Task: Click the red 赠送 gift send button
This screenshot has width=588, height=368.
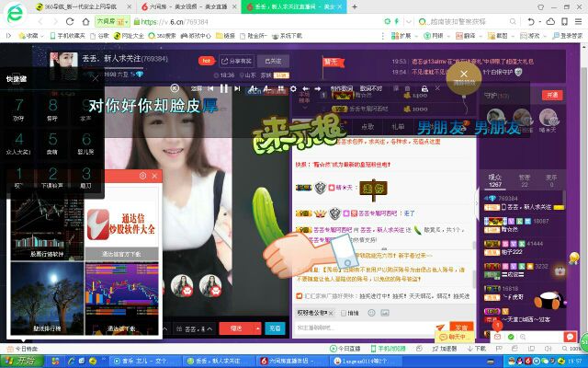Action: tap(236, 328)
